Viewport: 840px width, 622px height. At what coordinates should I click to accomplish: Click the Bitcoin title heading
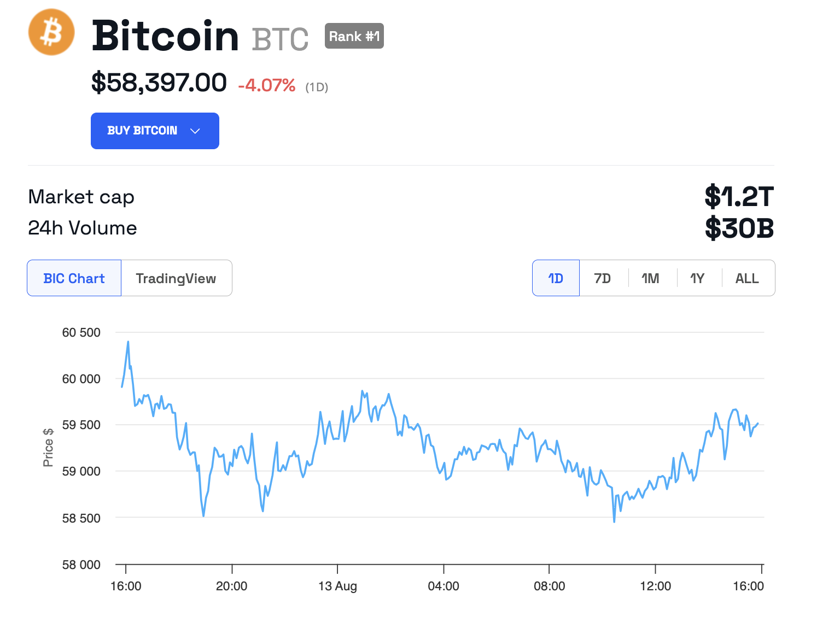(165, 36)
